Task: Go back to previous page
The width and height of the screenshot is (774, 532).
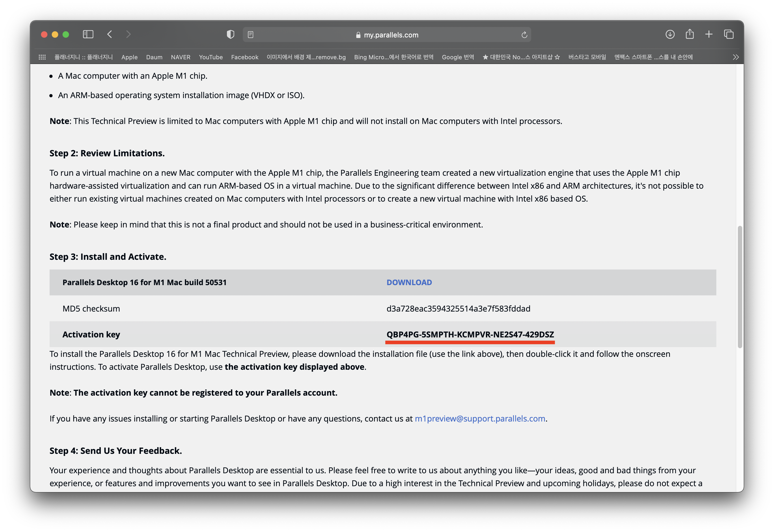Action: [x=110, y=34]
